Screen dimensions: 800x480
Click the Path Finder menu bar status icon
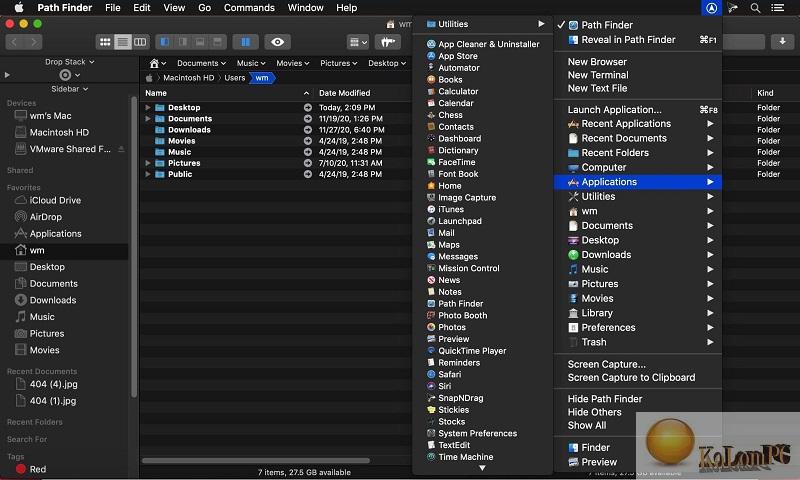pyautogui.click(x=711, y=8)
